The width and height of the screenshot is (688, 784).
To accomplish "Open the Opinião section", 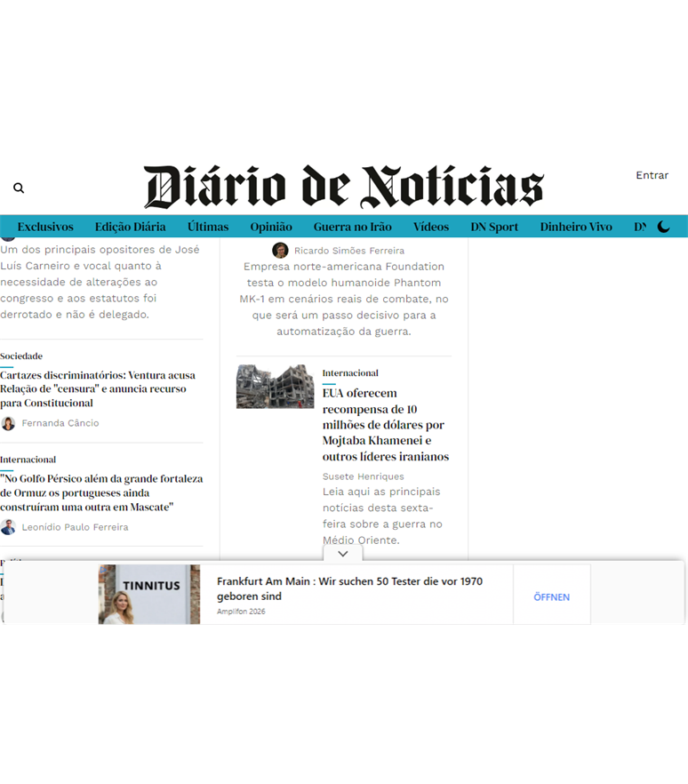I will point(271,227).
